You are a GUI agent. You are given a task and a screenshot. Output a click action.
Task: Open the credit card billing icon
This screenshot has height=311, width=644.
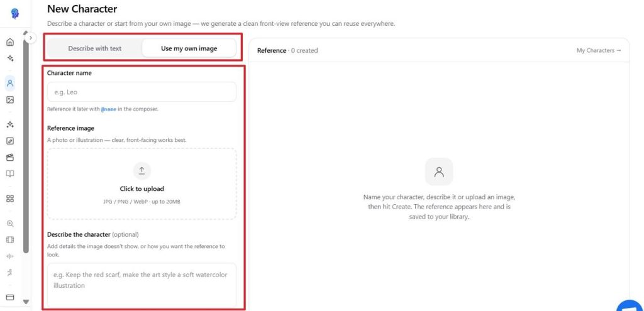pyautogui.click(x=10, y=297)
